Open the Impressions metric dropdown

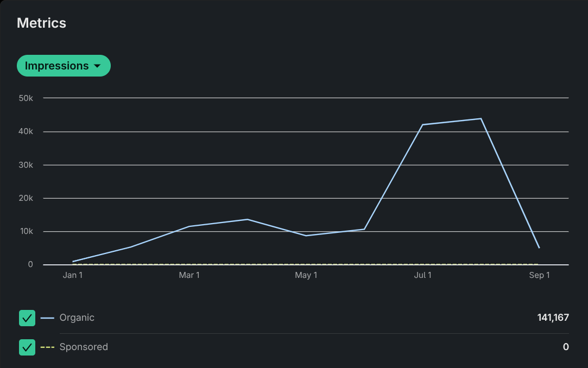63,66
